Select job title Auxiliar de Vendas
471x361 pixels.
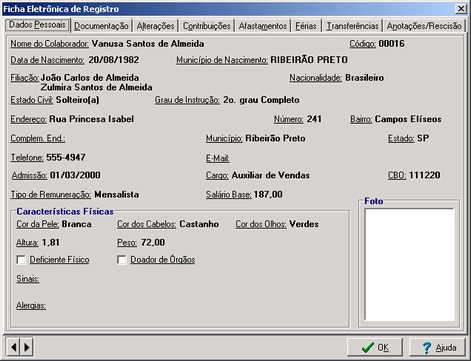[270, 175]
